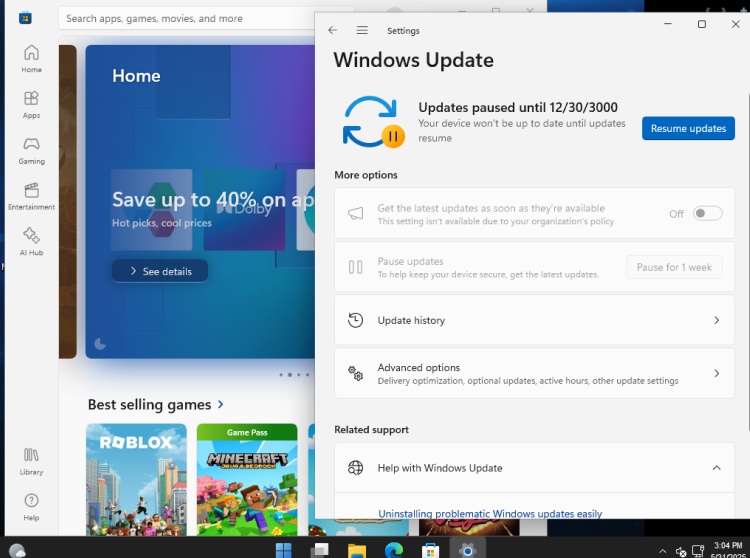Viewport: 750px width, 558px height.
Task: Click Resume updates button
Action: 688,128
